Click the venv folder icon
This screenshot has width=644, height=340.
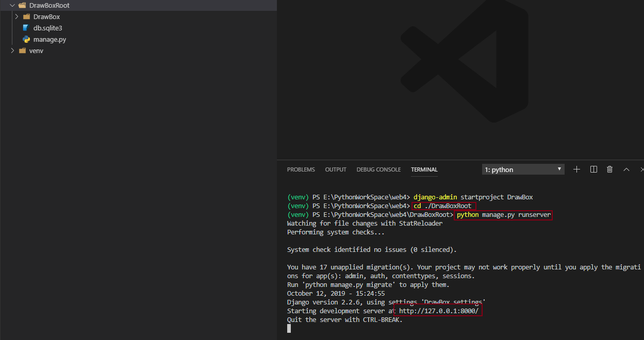tap(22, 50)
